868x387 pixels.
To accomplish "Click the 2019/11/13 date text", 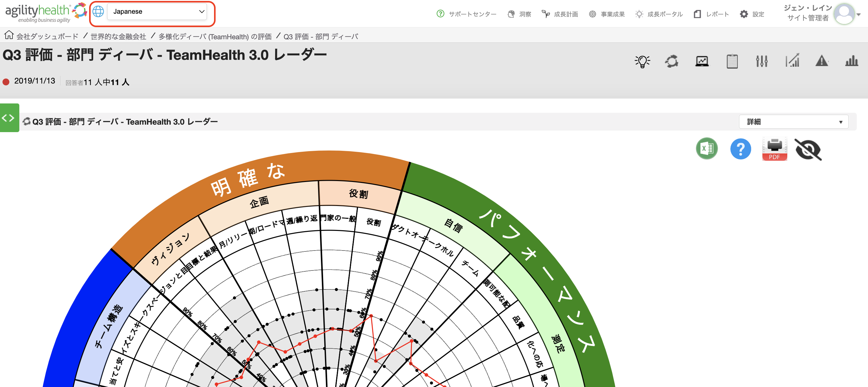I will [34, 81].
